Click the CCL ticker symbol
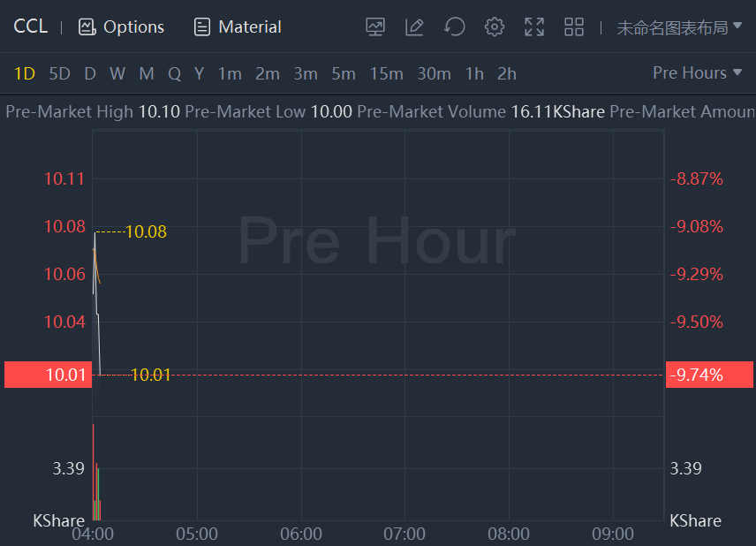Image resolution: width=756 pixels, height=546 pixels. 30,27
